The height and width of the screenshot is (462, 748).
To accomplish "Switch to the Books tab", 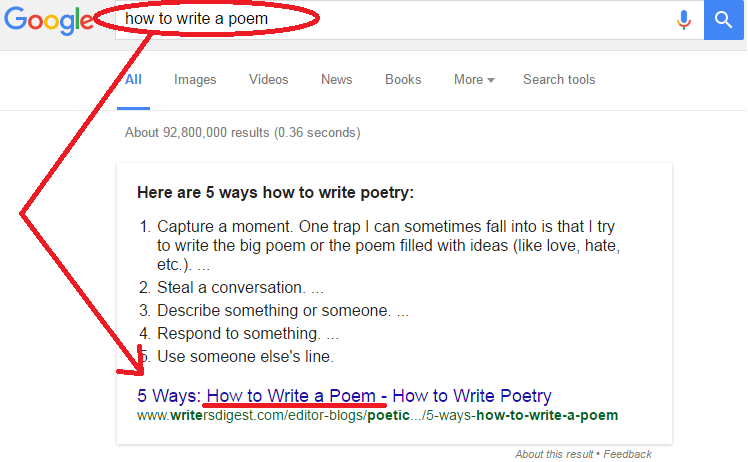I will (x=403, y=80).
